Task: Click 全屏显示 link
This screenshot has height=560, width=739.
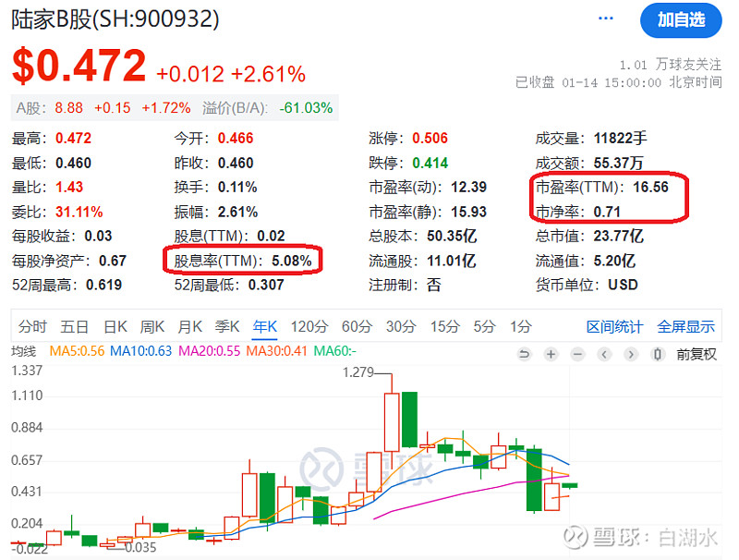Action: pyautogui.click(x=685, y=326)
